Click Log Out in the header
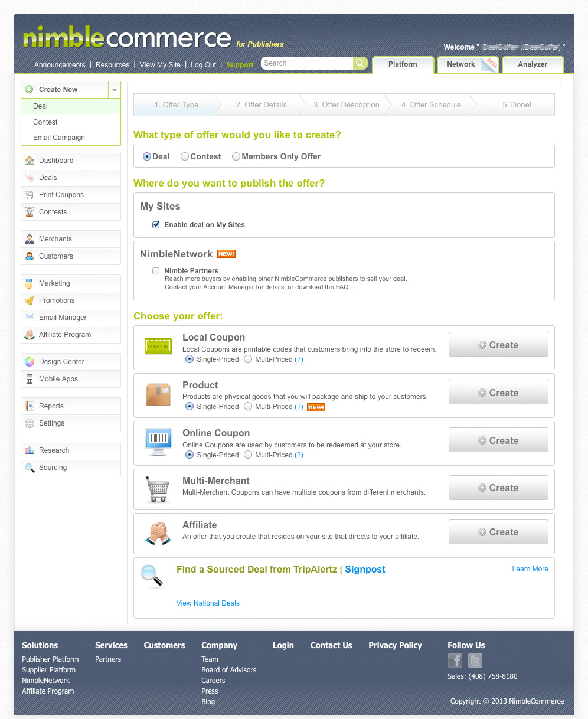The height and width of the screenshot is (719, 588). [x=203, y=65]
